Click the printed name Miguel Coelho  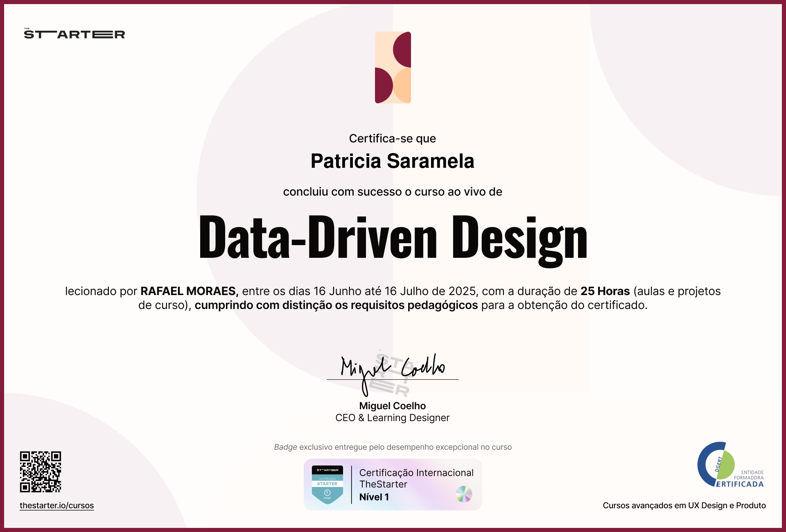393,406
